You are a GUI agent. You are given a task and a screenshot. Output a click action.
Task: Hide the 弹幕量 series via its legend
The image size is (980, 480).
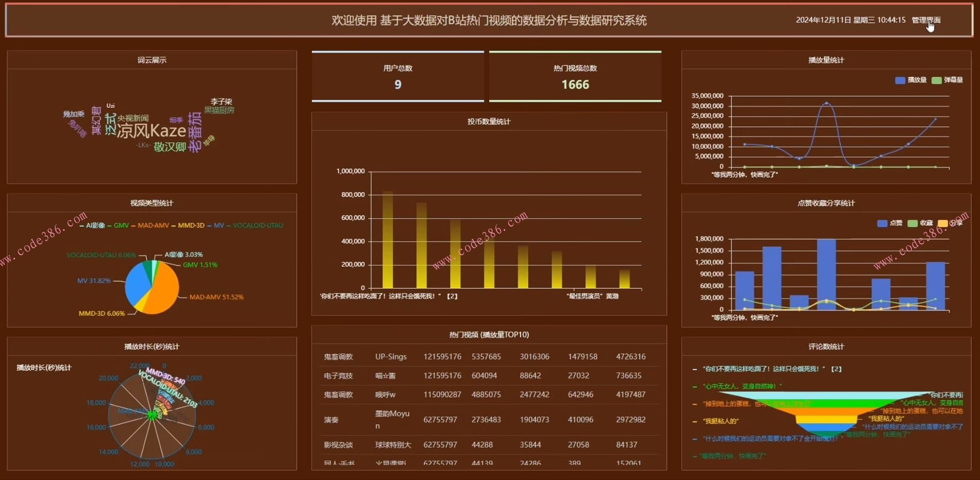[x=947, y=80]
